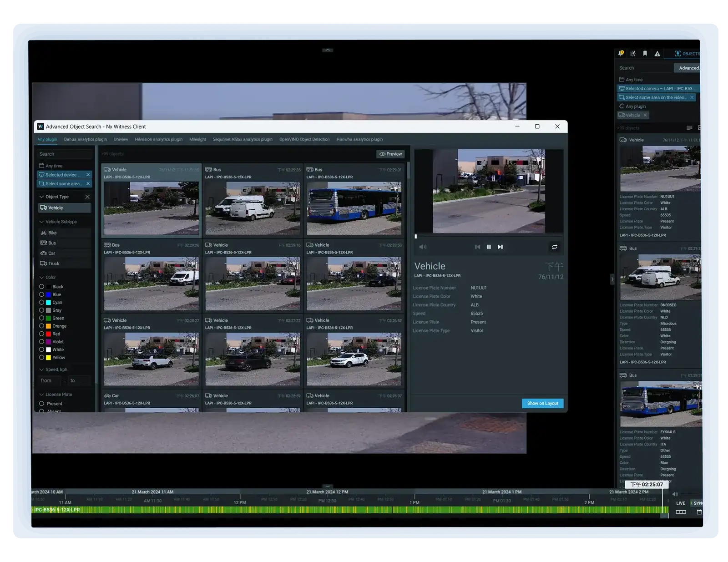Screen dimensions: 728x562
Task: Remove Vehicle tag in right panel
Action: click(645, 115)
